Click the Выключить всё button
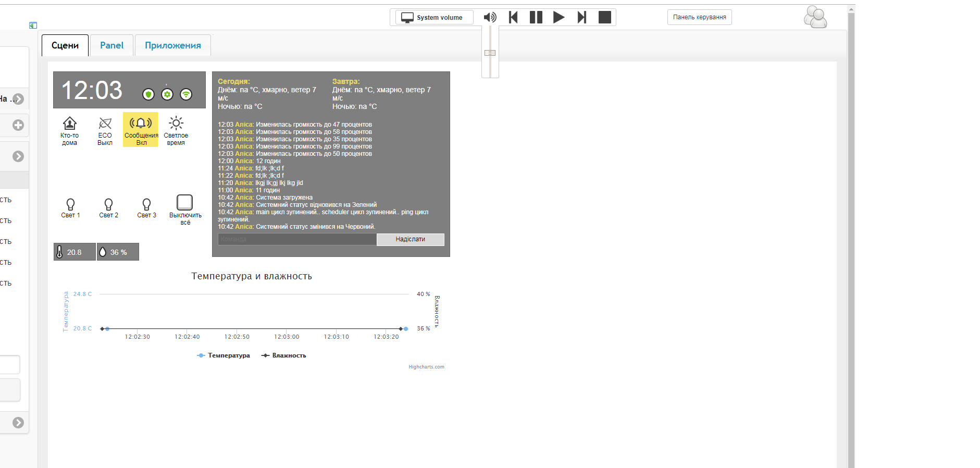 [x=185, y=210]
